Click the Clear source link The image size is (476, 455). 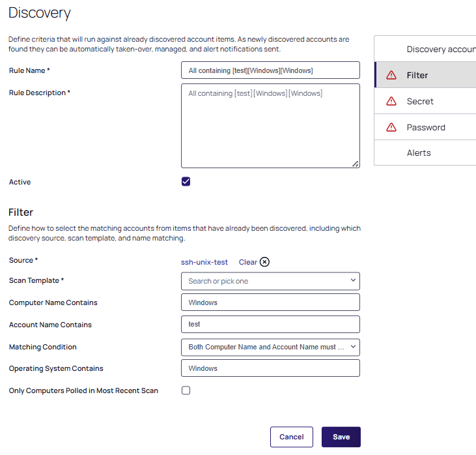point(247,262)
